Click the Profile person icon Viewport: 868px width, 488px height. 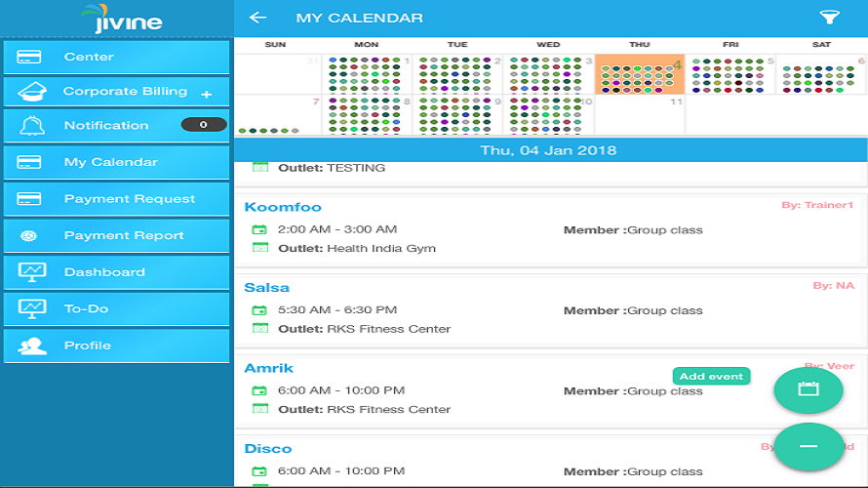tap(32, 346)
